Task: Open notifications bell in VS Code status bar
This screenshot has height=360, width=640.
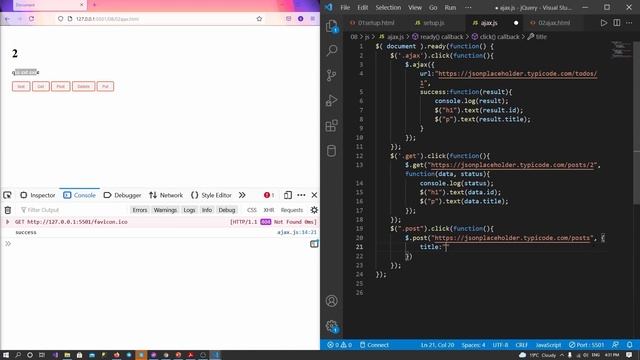Action: click(630, 345)
